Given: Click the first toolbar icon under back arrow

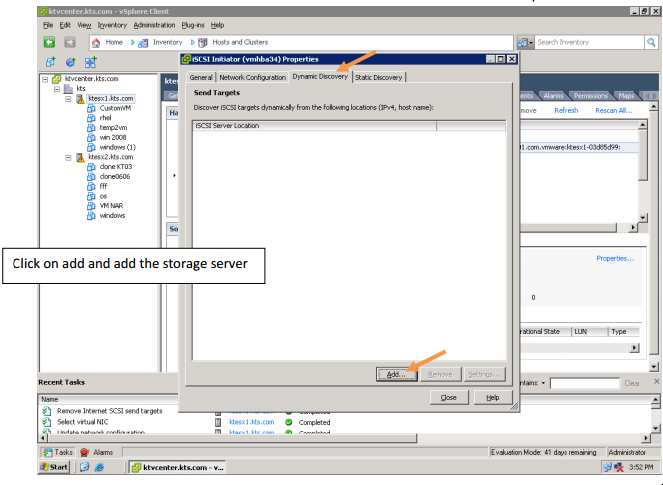Looking at the screenshot, I should point(50,63).
